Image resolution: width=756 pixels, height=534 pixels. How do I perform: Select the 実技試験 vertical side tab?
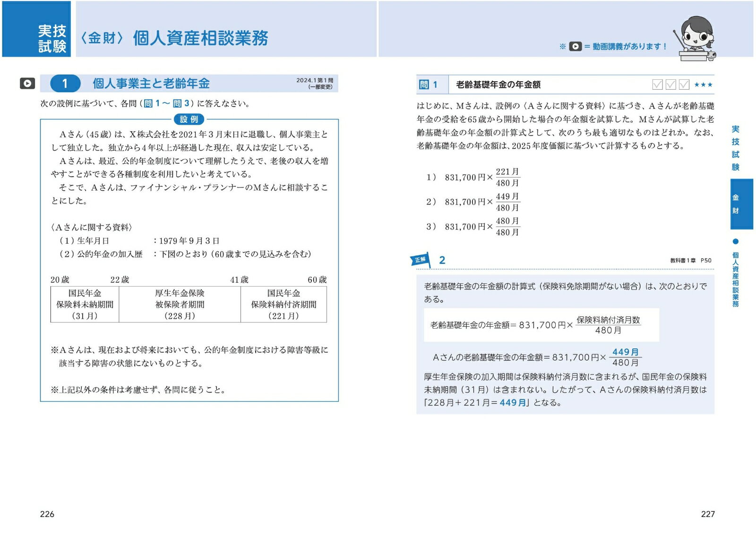[735, 148]
